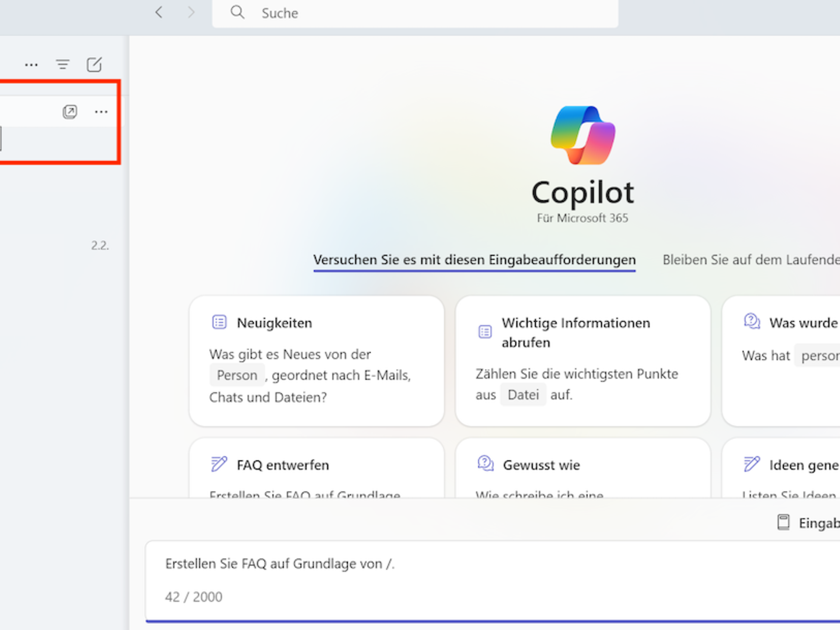Click the Datei placeholder chip
Viewport: 840px width, 630px height.
point(523,395)
